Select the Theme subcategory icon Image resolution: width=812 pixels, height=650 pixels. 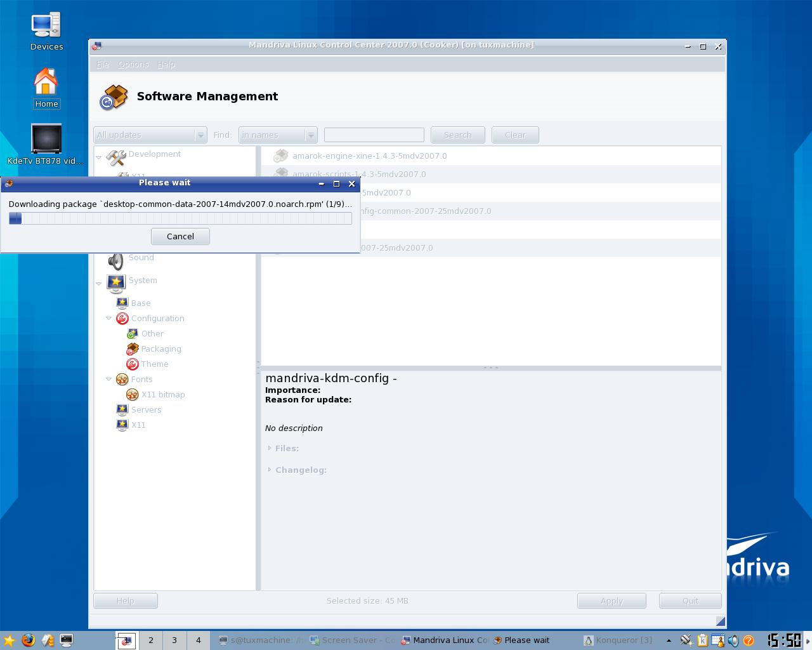pyautogui.click(x=132, y=364)
